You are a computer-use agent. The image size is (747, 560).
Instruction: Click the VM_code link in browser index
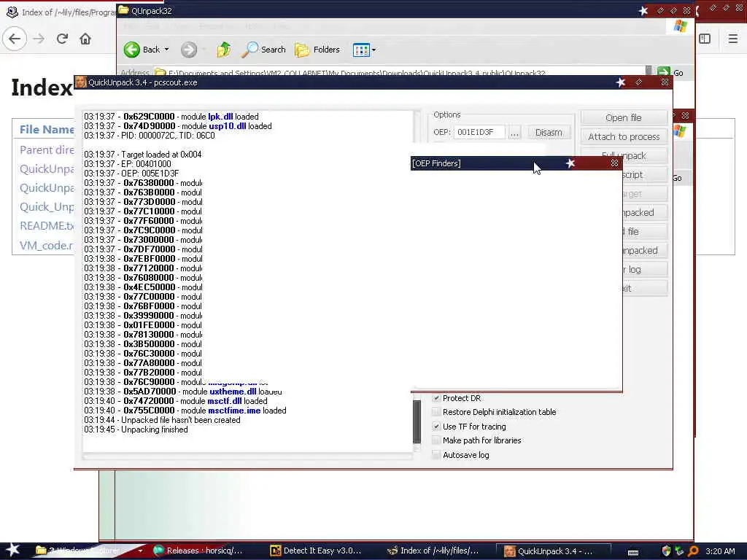coord(47,245)
